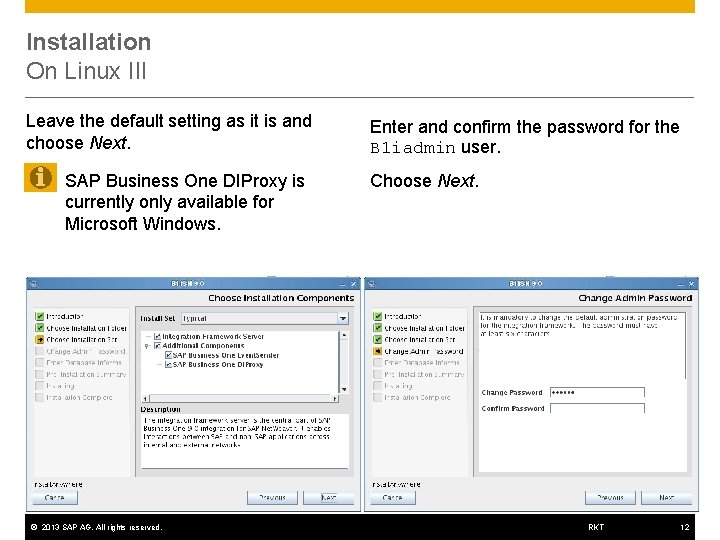720x540 pixels.
Task: Click Choose Installation Folder checkmark in right window
Action: coord(377,328)
